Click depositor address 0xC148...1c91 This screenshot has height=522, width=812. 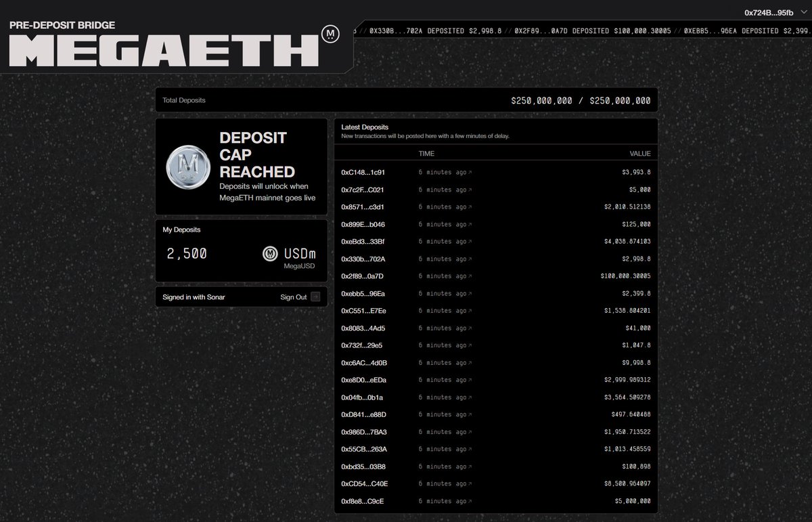click(363, 172)
